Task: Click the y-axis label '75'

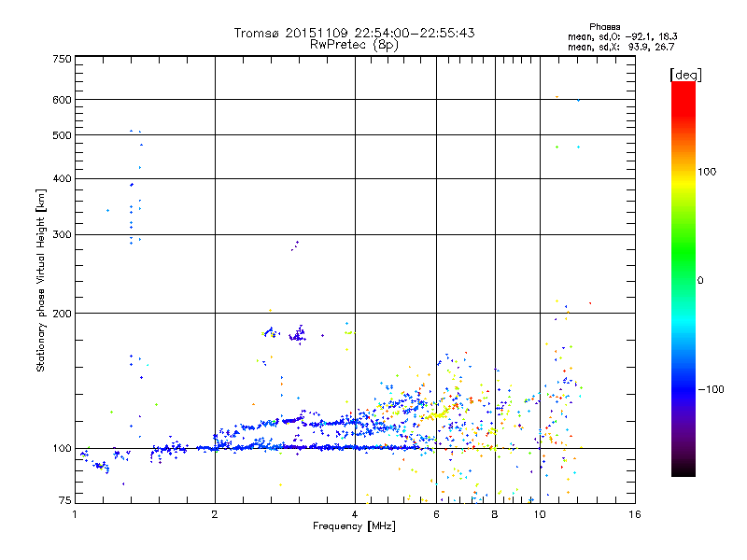Action: (65, 500)
